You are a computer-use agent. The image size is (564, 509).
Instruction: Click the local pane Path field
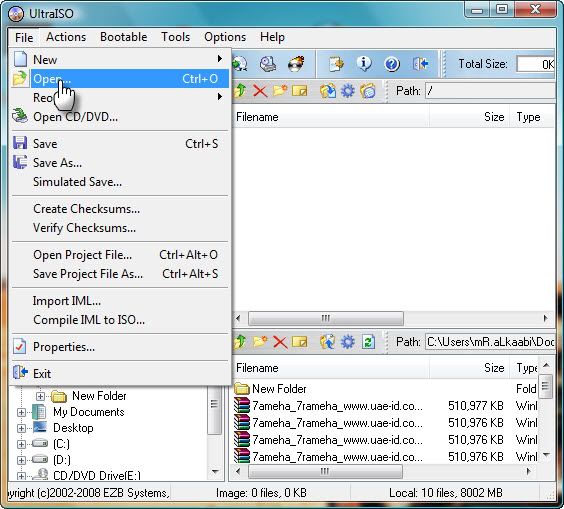[x=490, y=342]
